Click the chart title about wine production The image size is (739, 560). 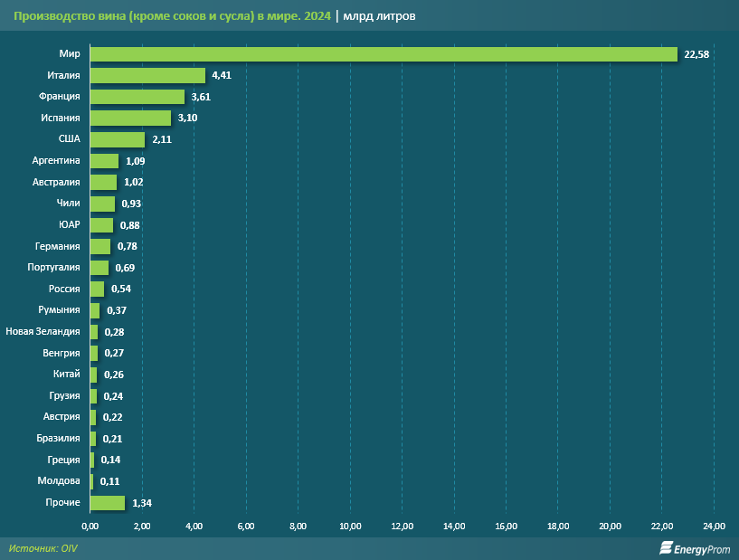(x=171, y=16)
